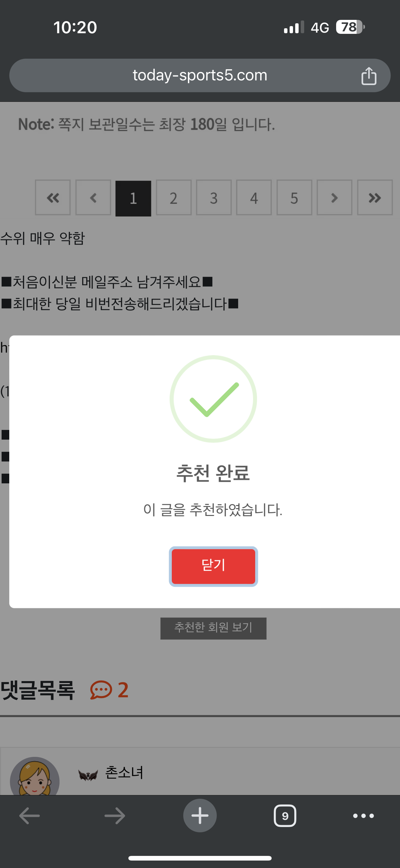Image resolution: width=400 pixels, height=868 pixels.
Task: Tap the comment bubble count icon
Action: pos(101,689)
